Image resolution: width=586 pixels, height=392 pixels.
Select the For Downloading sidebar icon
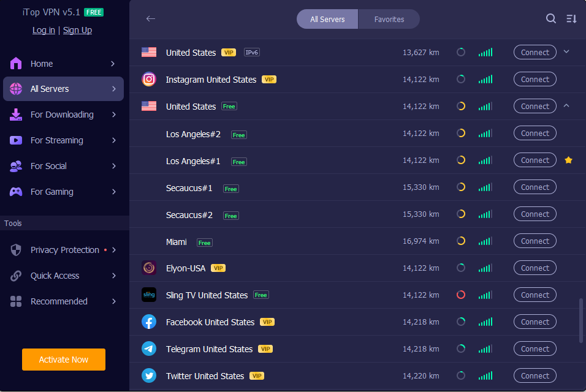click(x=15, y=115)
